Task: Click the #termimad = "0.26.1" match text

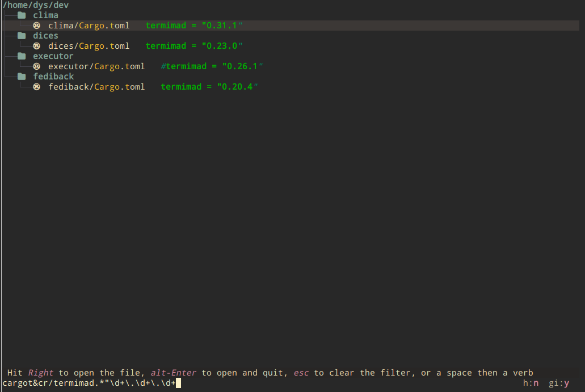Action: coord(212,66)
